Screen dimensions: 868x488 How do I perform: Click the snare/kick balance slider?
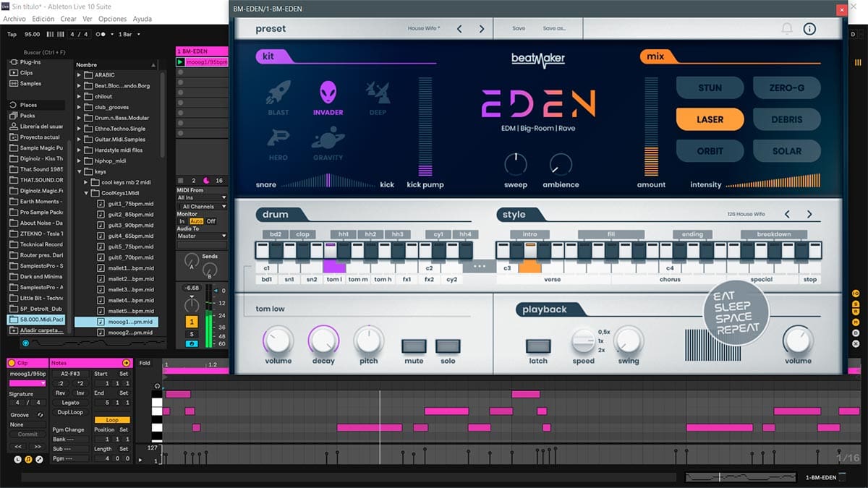(328, 181)
